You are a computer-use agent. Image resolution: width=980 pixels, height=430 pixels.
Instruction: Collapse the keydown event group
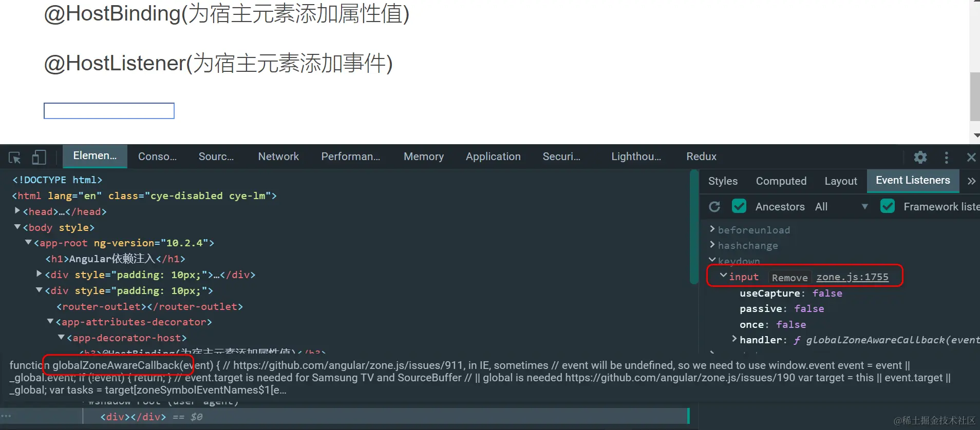pyautogui.click(x=712, y=260)
